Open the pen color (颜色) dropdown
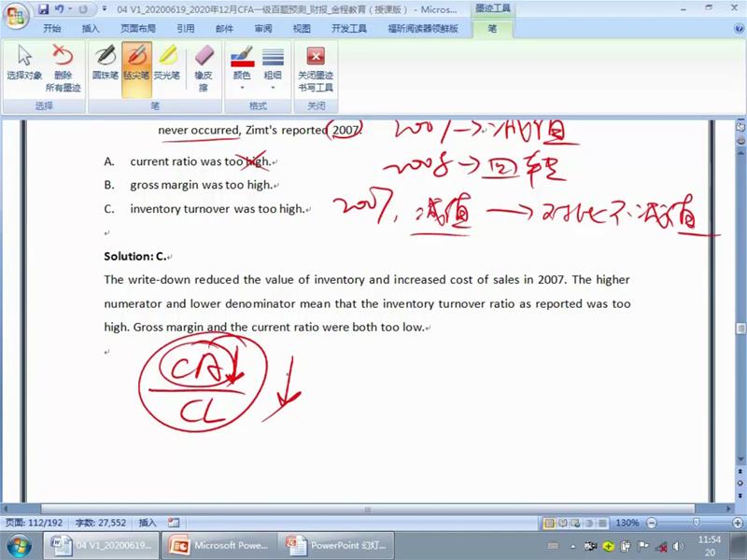Image resolution: width=747 pixels, height=560 pixels. 242,68
